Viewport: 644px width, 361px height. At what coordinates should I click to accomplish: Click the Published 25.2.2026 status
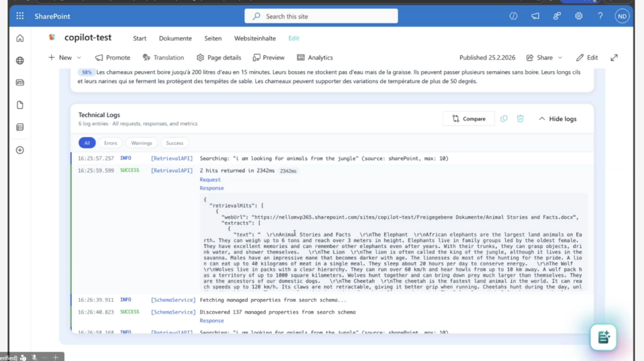coord(487,57)
